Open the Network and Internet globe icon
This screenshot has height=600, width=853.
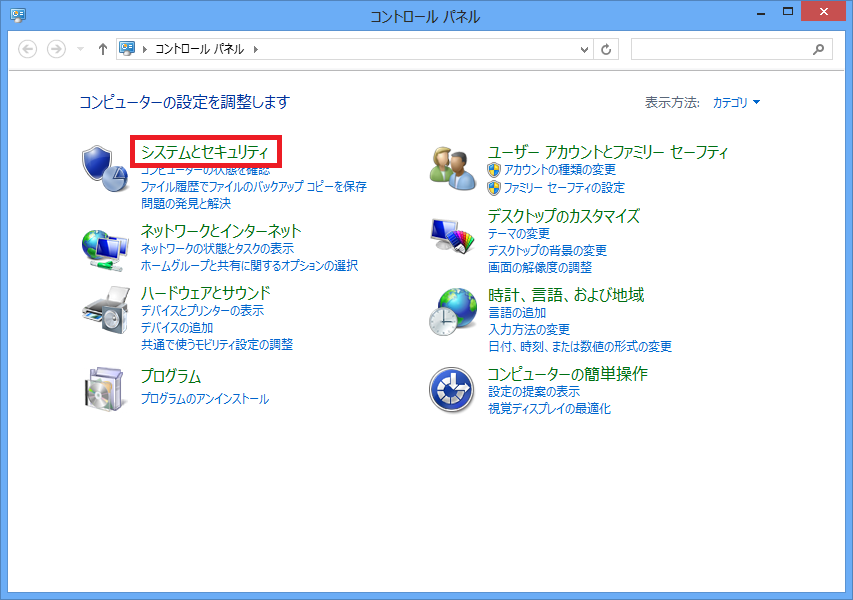pyautogui.click(x=104, y=248)
